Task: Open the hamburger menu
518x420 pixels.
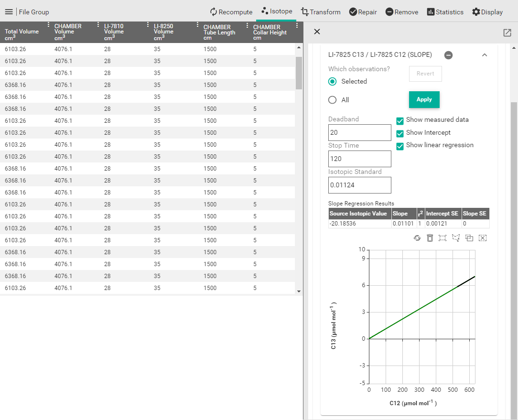Action: coord(9,12)
